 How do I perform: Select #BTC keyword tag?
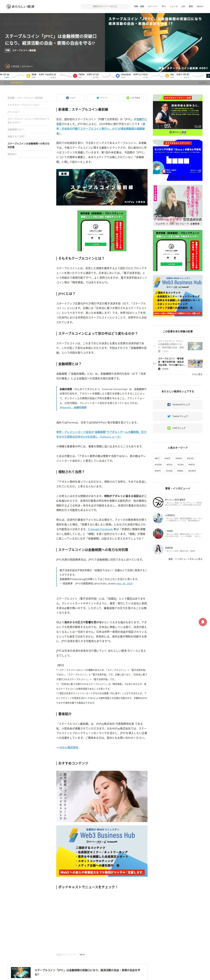tap(157, 458)
